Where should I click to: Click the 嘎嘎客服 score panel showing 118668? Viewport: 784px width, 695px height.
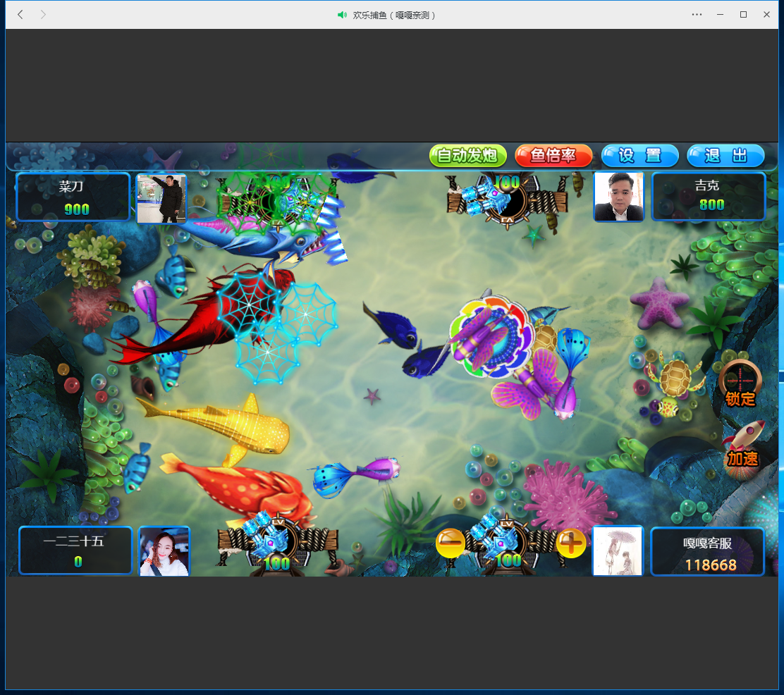pos(707,551)
